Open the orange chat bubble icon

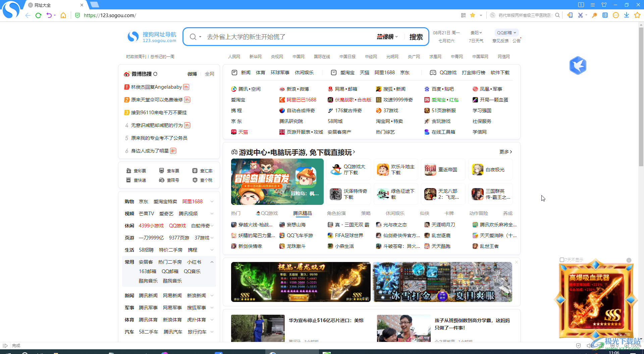[x=616, y=15]
